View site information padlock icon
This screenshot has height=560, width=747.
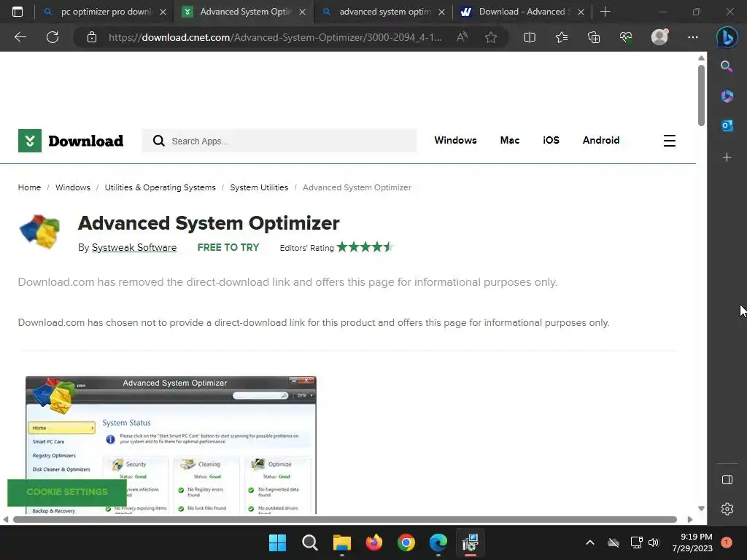92,37
